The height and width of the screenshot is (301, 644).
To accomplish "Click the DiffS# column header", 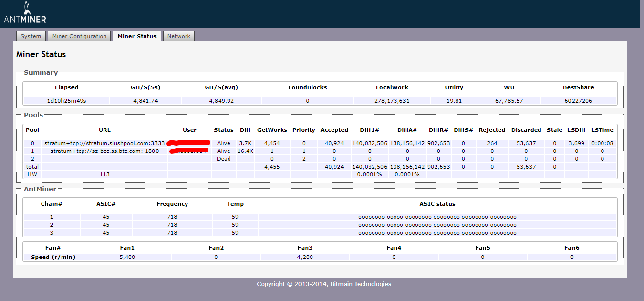I will tap(463, 130).
